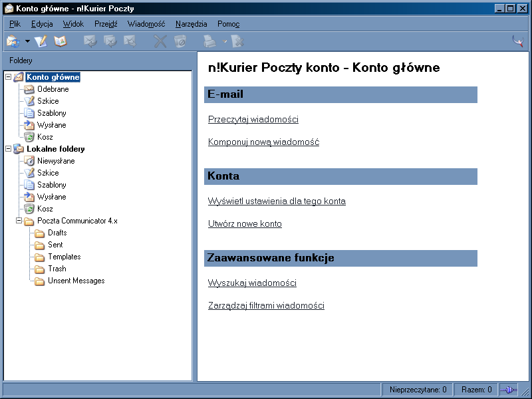Select Odebrane inbox folder
The image size is (532, 399).
click(x=53, y=89)
